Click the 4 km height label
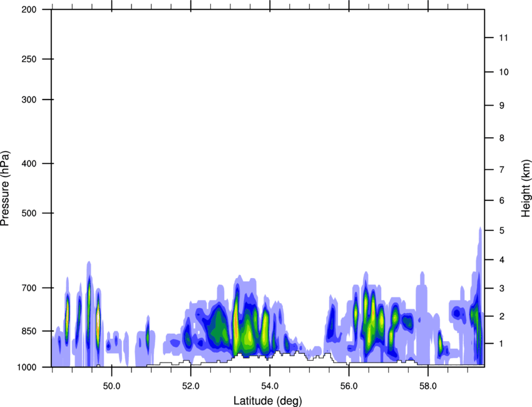532x407 pixels. pyautogui.click(x=502, y=260)
